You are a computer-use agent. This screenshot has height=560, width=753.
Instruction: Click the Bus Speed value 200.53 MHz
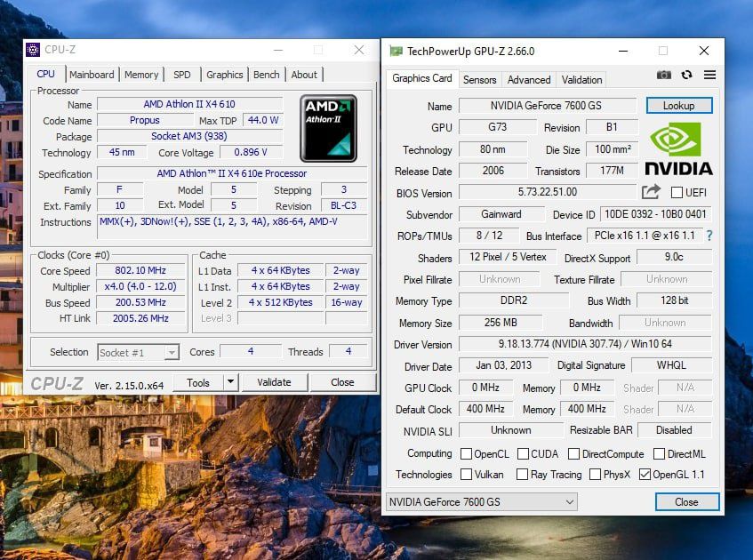coord(140,302)
